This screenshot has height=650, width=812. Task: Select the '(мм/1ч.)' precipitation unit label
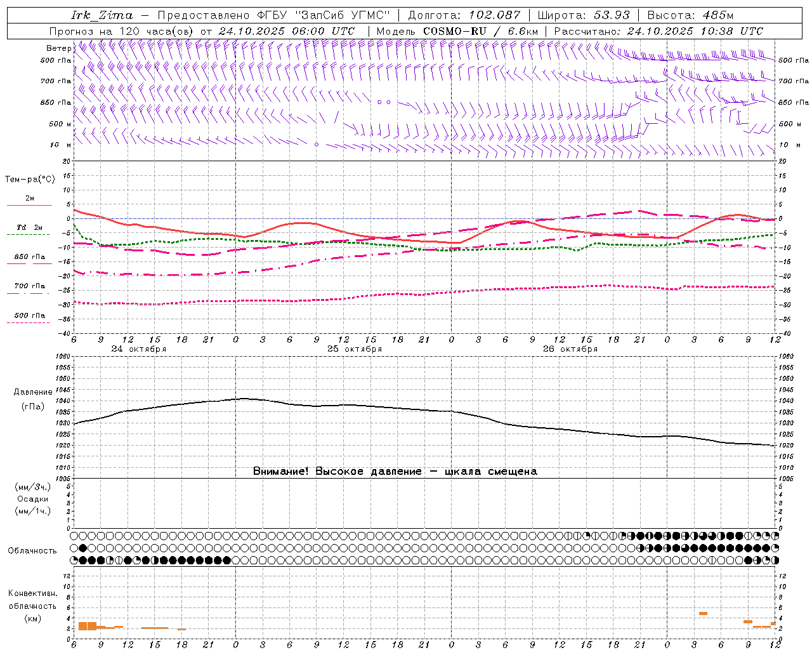33,512
